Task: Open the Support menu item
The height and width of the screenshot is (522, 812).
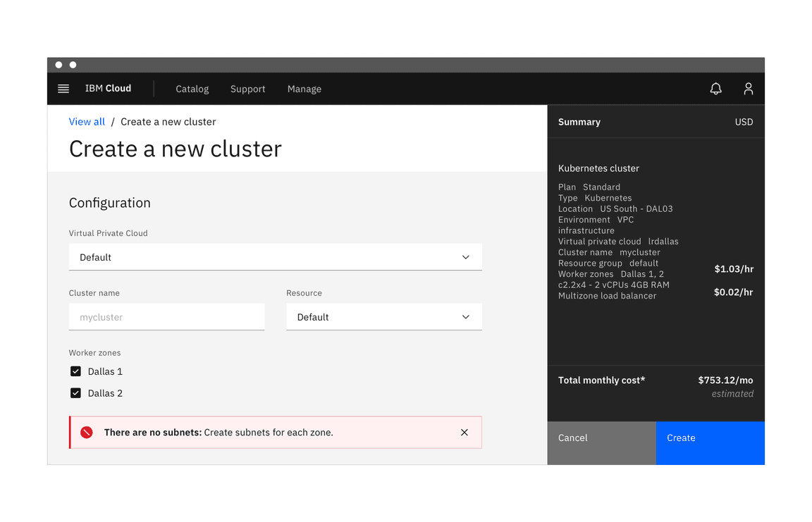Action: point(247,89)
